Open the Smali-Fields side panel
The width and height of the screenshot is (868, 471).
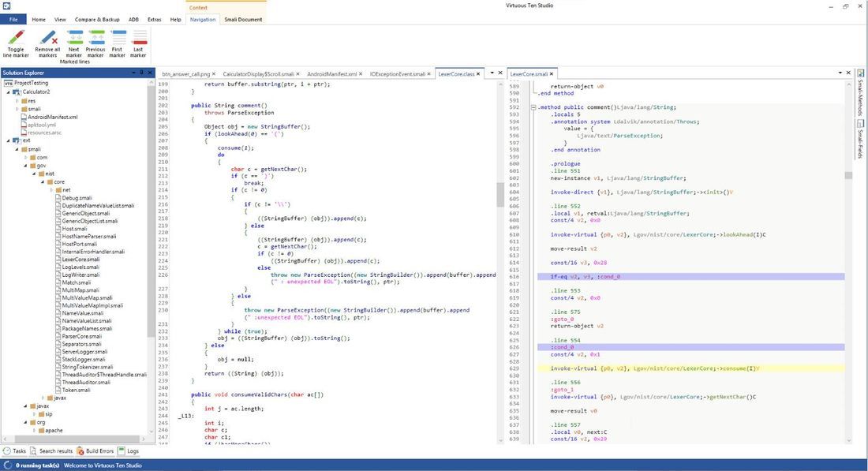[x=861, y=139]
